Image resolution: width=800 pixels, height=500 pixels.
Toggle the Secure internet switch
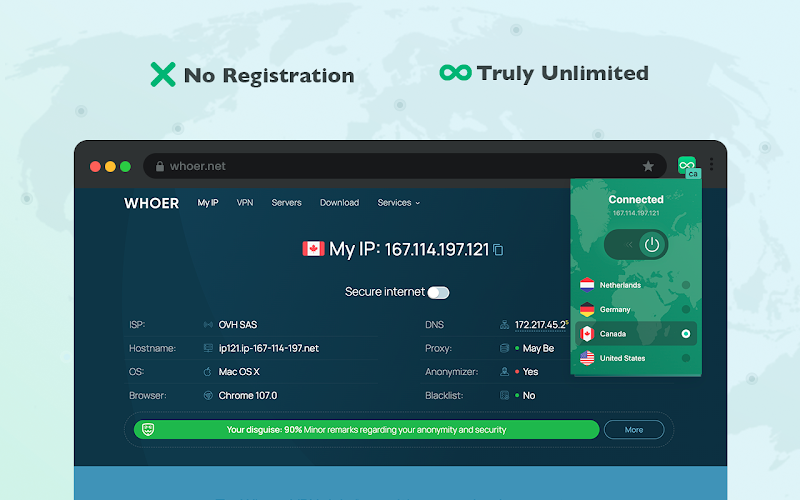click(438, 292)
